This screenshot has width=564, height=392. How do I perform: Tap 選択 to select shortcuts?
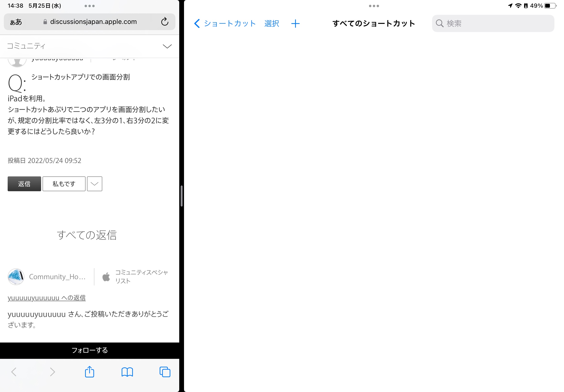pos(271,24)
